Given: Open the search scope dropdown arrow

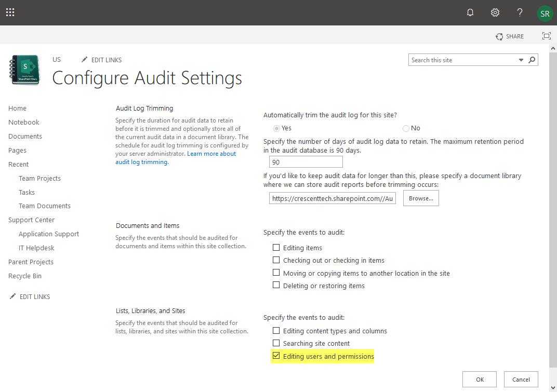Looking at the screenshot, I should pyautogui.click(x=521, y=60).
